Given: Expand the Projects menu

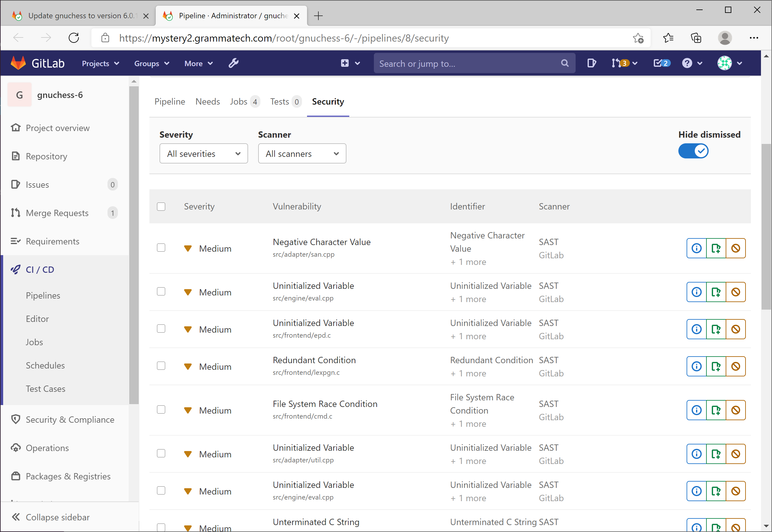Looking at the screenshot, I should coord(101,63).
